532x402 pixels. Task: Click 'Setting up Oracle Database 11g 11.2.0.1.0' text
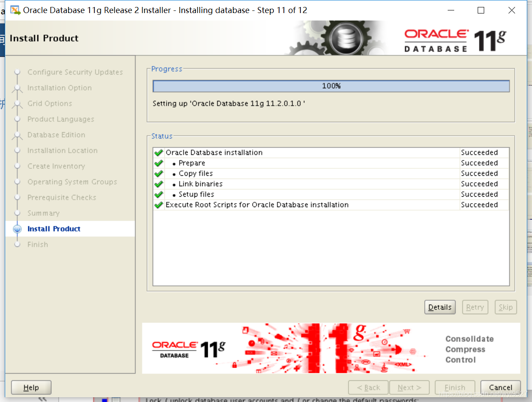tap(229, 104)
